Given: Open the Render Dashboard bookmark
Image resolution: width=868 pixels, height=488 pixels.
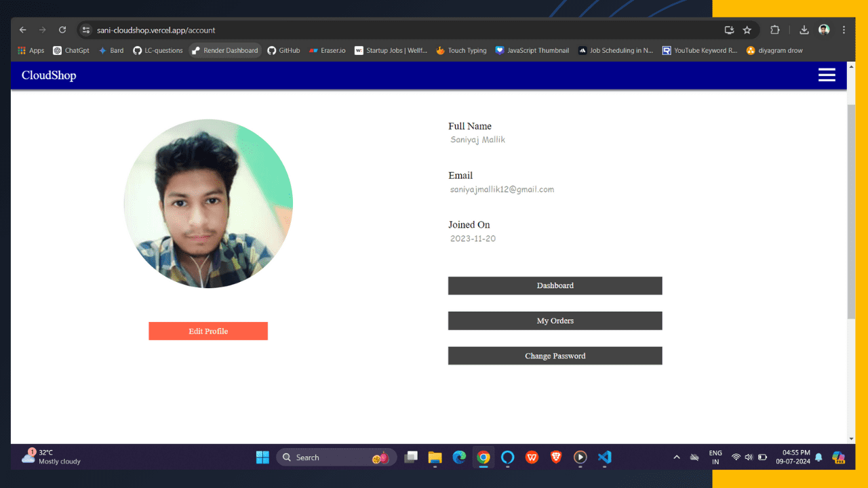Looking at the screenshot, I should [x=225, y=50].
